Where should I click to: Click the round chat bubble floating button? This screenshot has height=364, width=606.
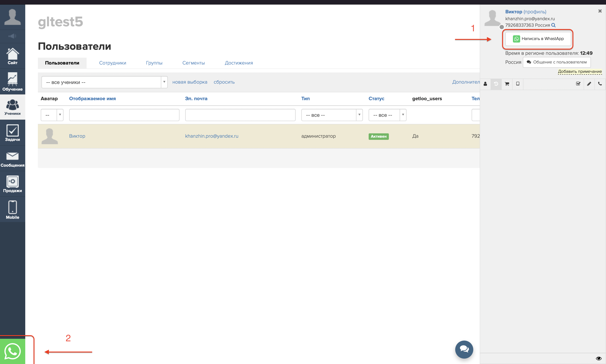(x=464, y=349)
